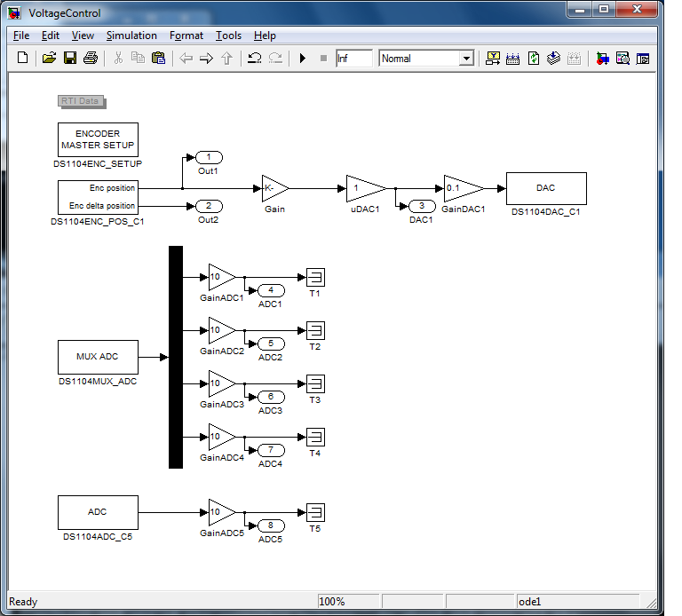The width and height of the screenshot is (682, 616).
Task: Print the model using the printer icon
Action: coord(91,58)
